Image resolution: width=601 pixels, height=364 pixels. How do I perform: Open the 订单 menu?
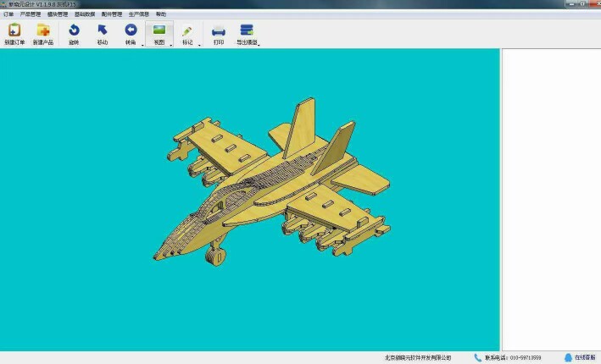(8, 14)
